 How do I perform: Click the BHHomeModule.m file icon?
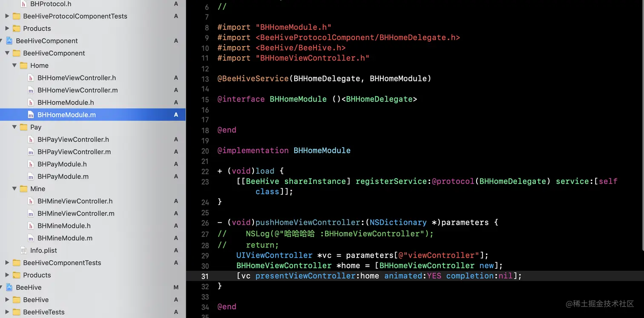31,115
